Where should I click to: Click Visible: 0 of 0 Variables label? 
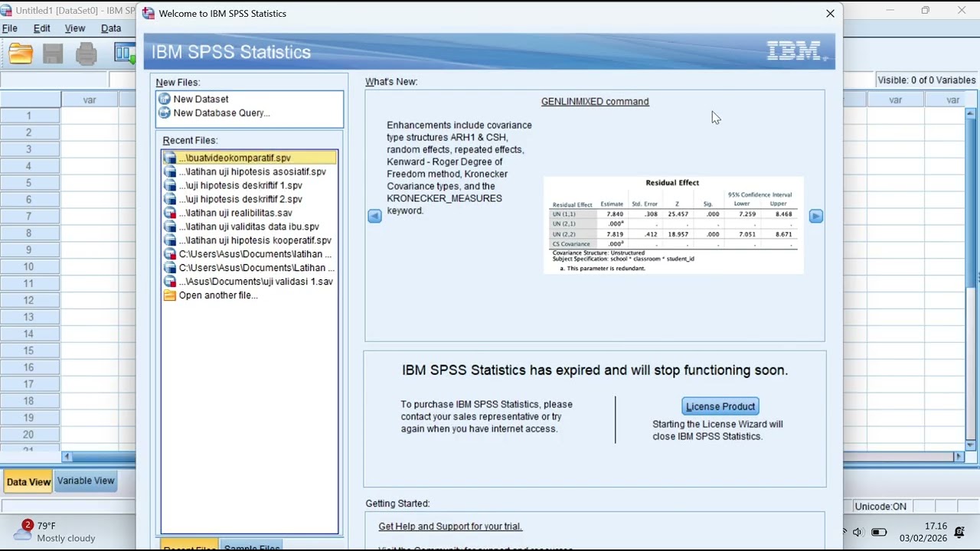pyautogui.click(x=926, y=80)
